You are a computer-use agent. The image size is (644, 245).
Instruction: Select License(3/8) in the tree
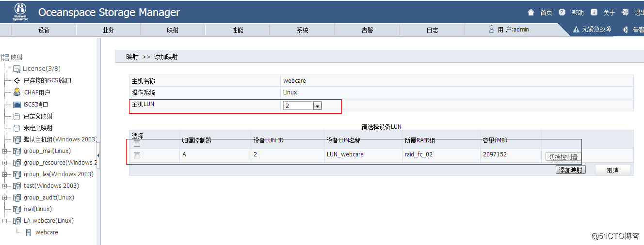(42, 69)
